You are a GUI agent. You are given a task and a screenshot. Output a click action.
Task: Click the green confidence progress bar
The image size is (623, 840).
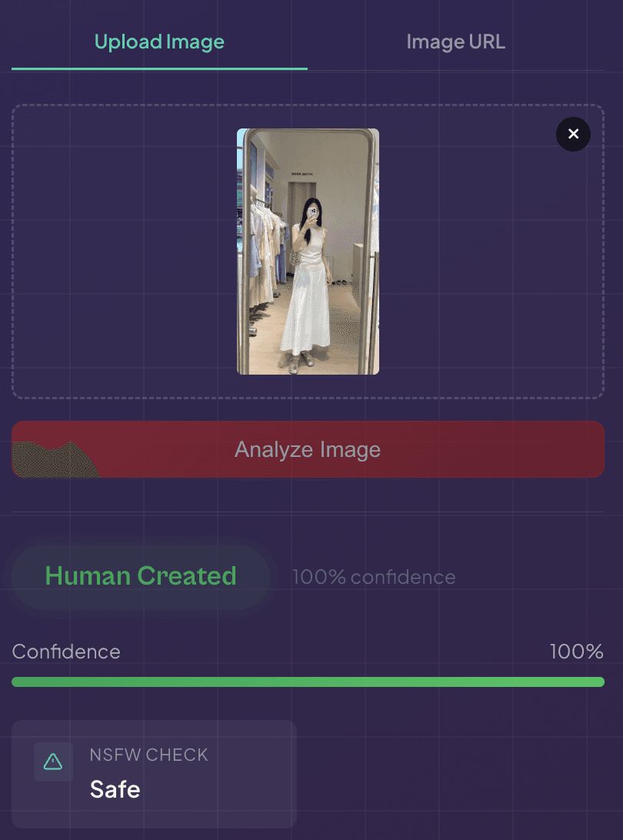308,682
